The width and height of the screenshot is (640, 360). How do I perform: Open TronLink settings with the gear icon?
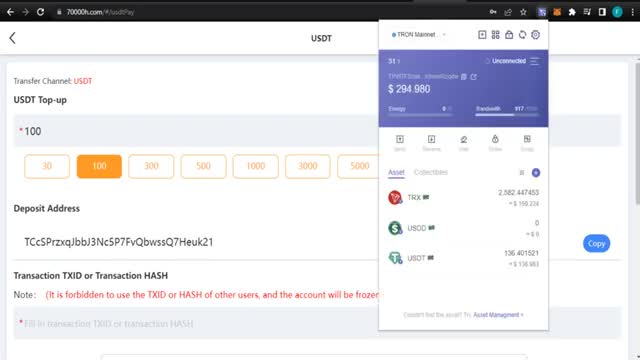536,35
